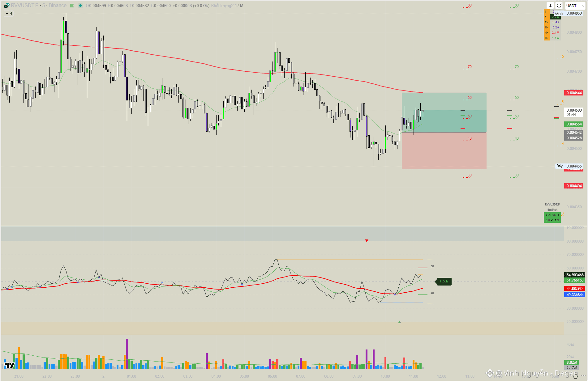Click the low value L0.004582
The height and width of the screenshot is (381, 588).
(x=139, y=6)
